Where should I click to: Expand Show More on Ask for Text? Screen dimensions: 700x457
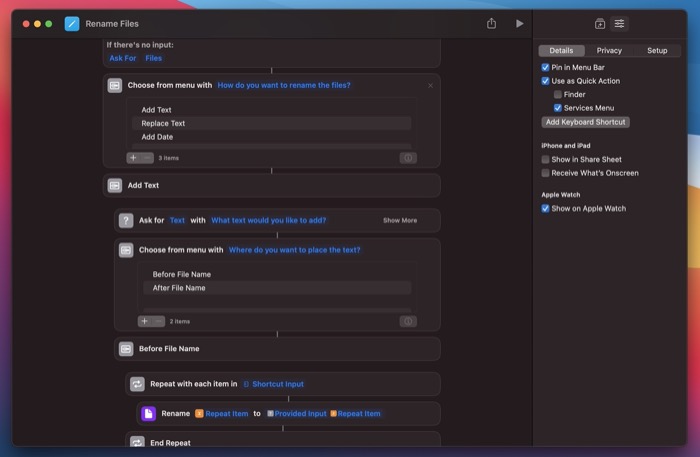tap(400, 220)
